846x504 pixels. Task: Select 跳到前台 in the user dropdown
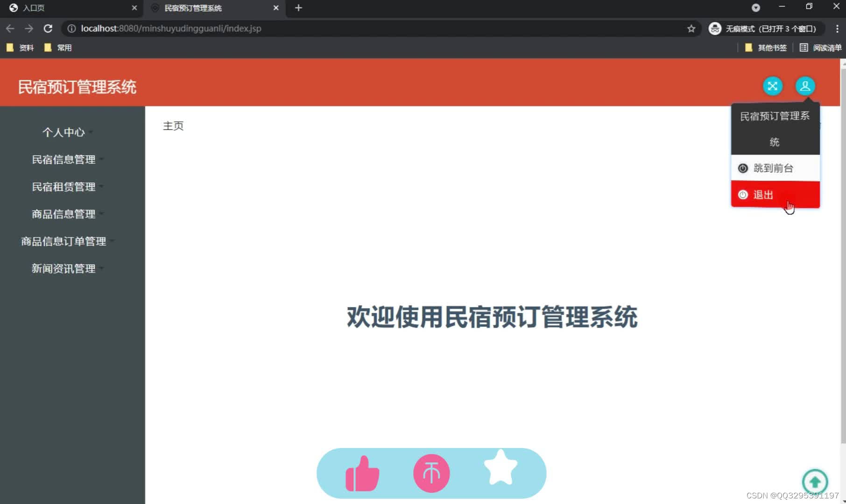[775, 168]
